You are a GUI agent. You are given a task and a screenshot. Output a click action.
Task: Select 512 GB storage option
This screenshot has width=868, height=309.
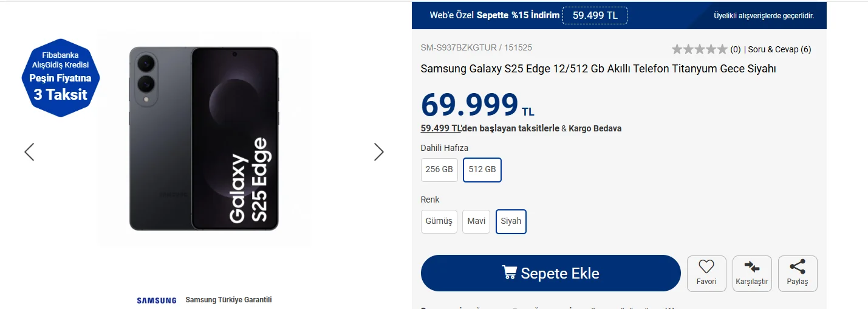(482, 170)
